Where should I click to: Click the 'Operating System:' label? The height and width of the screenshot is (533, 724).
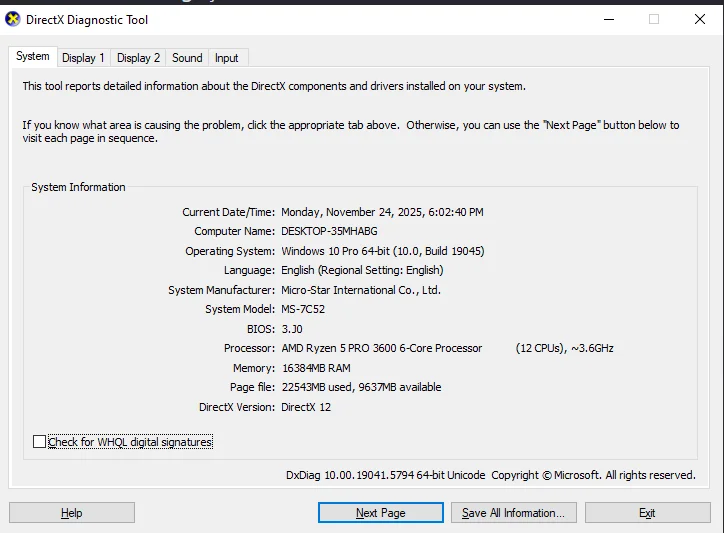pyautogui.click(x=230, y=251)
